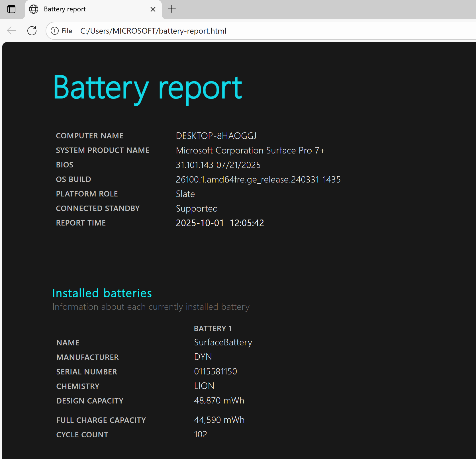Click the globe favicon on the tab
Screen dimensions: 476x459
coord(34,9)
